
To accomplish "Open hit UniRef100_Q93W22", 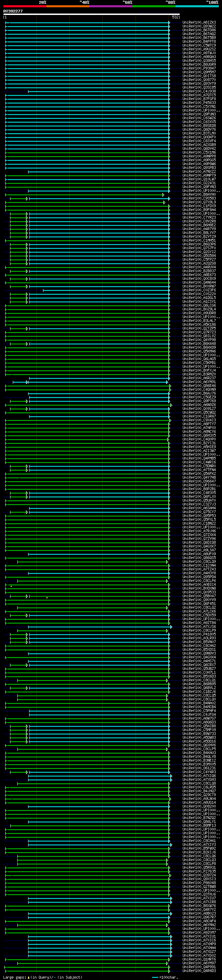I will click(199, 26).
